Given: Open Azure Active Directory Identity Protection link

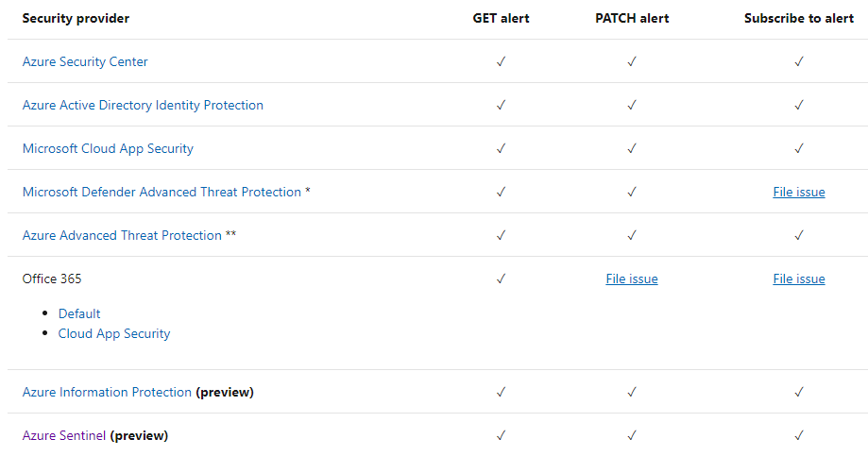Looking at the screenshot, I should pyautogui.click(x=143, y=105).
